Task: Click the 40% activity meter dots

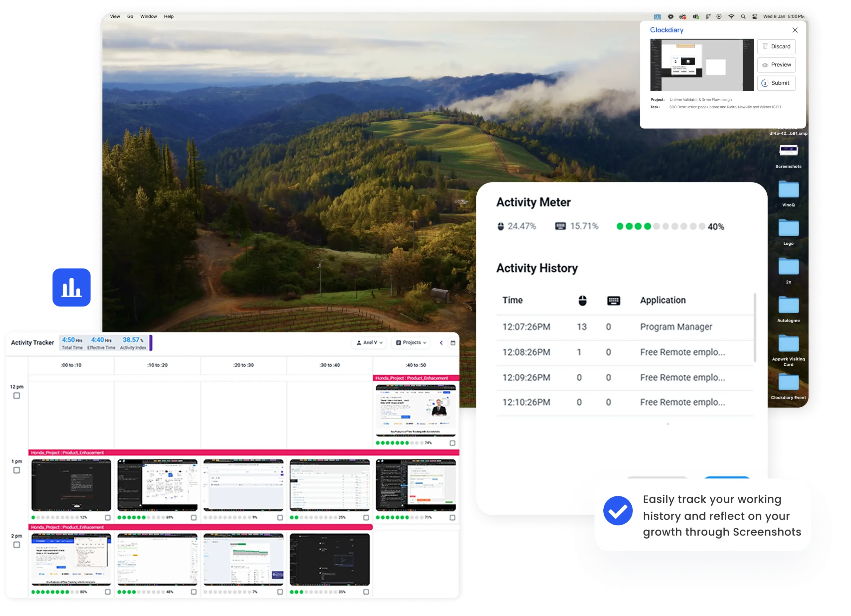Action: coord(661,226)
